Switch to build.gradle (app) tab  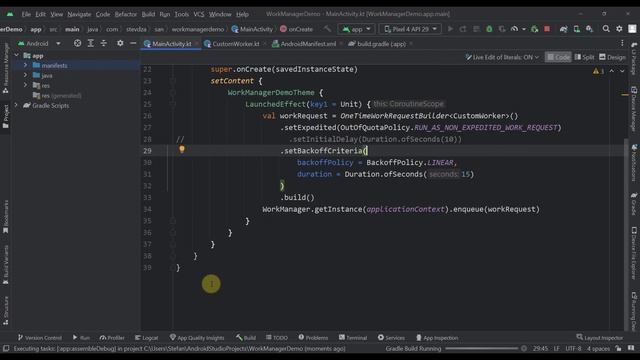coord(380,44)
